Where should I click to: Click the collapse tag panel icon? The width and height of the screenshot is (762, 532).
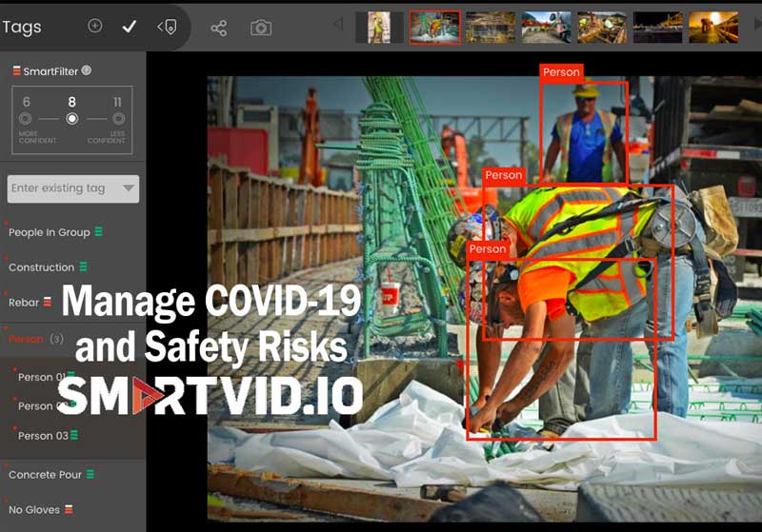pyautogui.click(x=167, y=28)
